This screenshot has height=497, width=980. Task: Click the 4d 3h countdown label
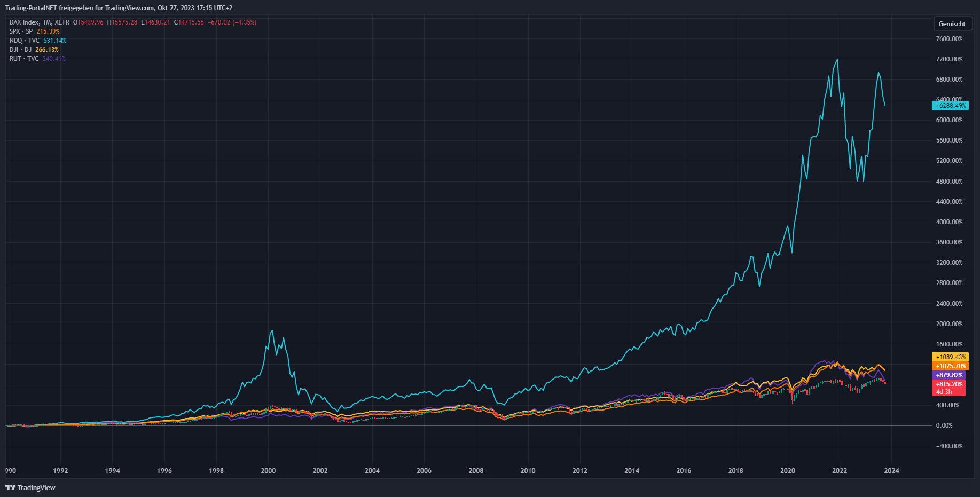[944, 392]
